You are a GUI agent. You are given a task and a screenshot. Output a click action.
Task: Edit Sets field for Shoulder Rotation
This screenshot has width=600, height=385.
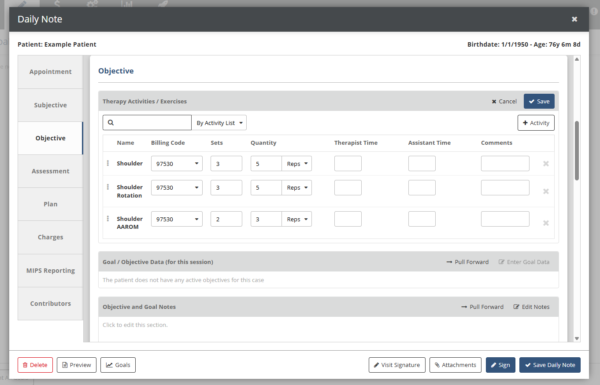226,188
